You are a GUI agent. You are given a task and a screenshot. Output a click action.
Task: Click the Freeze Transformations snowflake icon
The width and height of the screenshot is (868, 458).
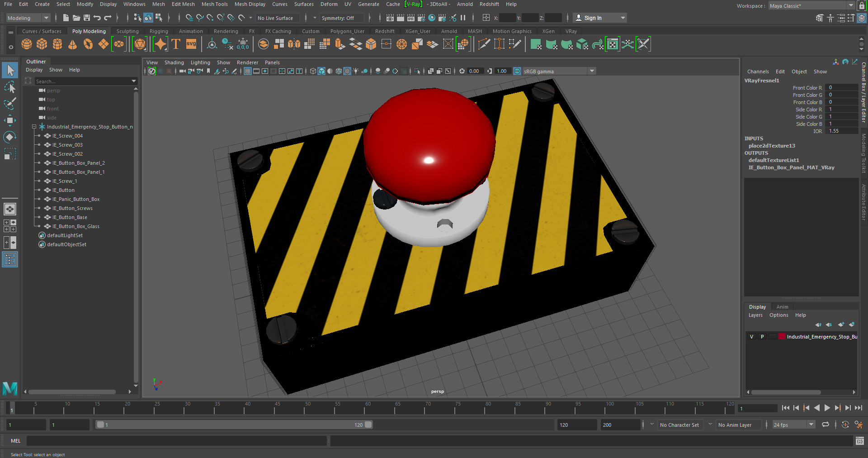point(243,44)
